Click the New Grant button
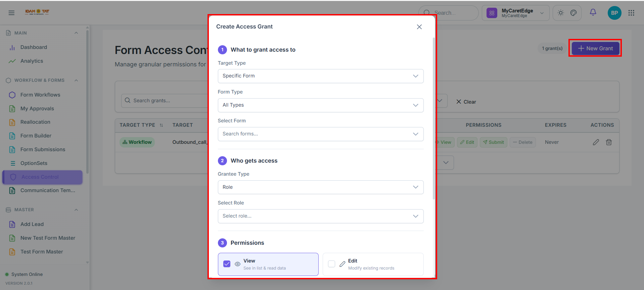644x290 pixels. click(595, 48)
